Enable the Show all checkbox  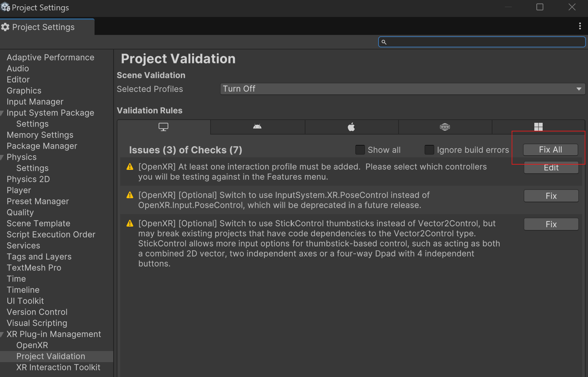click(x=360, y=150)
